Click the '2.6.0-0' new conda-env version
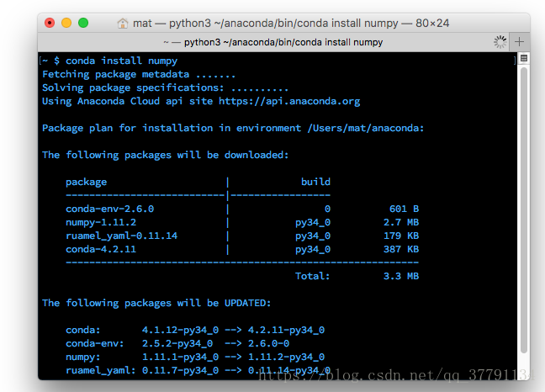The image size is (545, 392). click(268, 344)
